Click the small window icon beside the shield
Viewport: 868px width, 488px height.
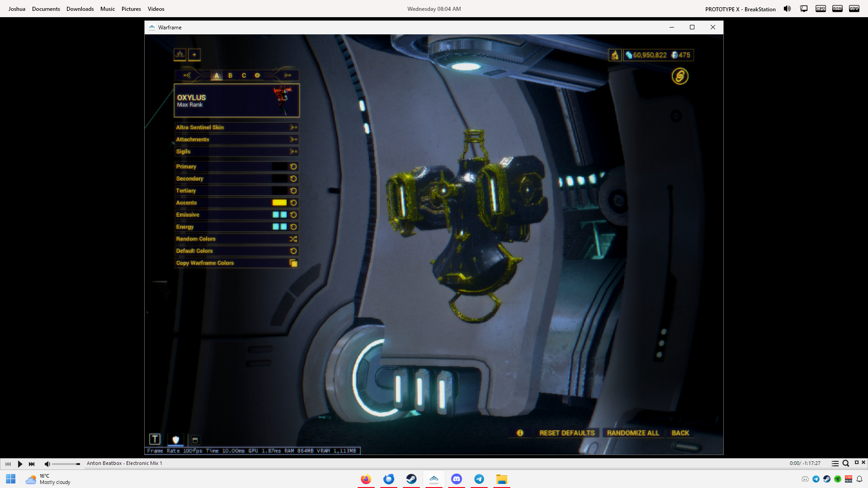(195, 440)
